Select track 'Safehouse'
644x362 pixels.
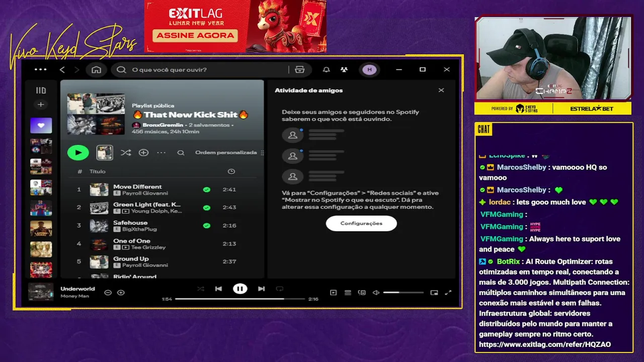[130, 223]
